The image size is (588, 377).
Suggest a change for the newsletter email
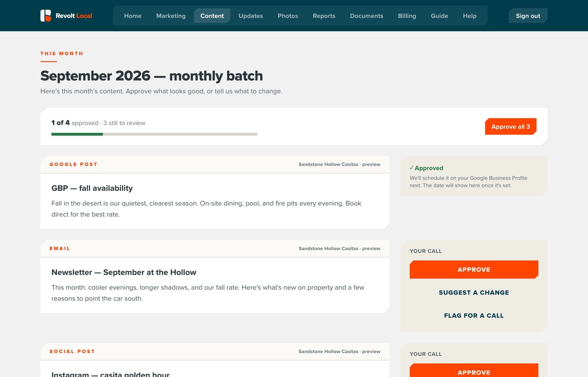[474, 292]
